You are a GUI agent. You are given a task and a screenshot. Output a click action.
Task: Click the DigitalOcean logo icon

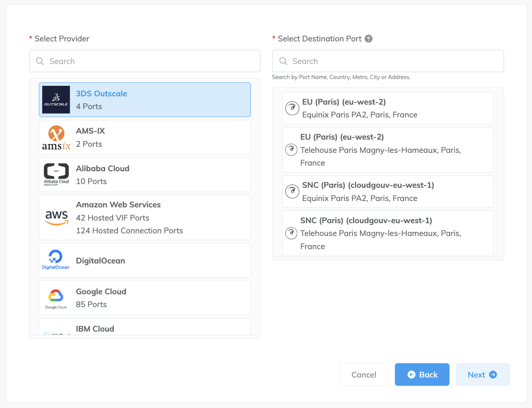coord(55,260)
